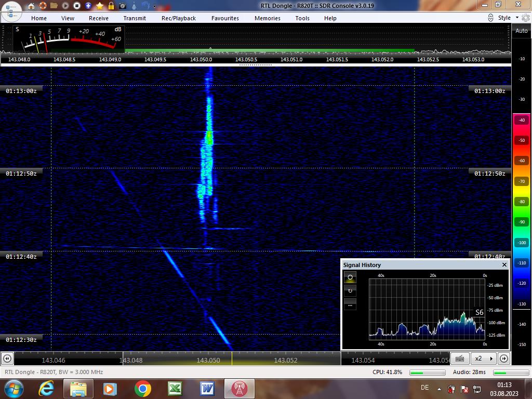
Task: Click the scroll-right button on frequency navigator
Action: (504, 358)
